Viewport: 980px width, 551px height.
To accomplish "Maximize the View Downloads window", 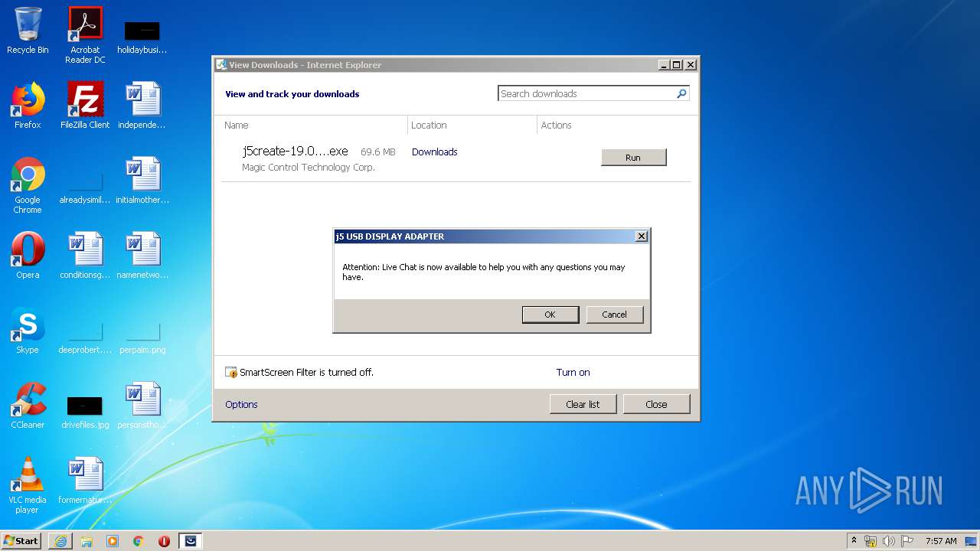I will pyautogui.click(x=676, y=65).
